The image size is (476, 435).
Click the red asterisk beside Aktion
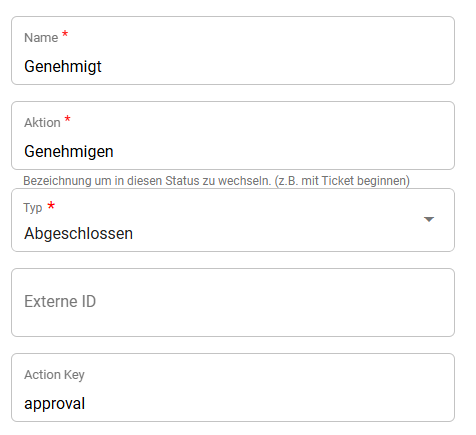tap(67, 119)
